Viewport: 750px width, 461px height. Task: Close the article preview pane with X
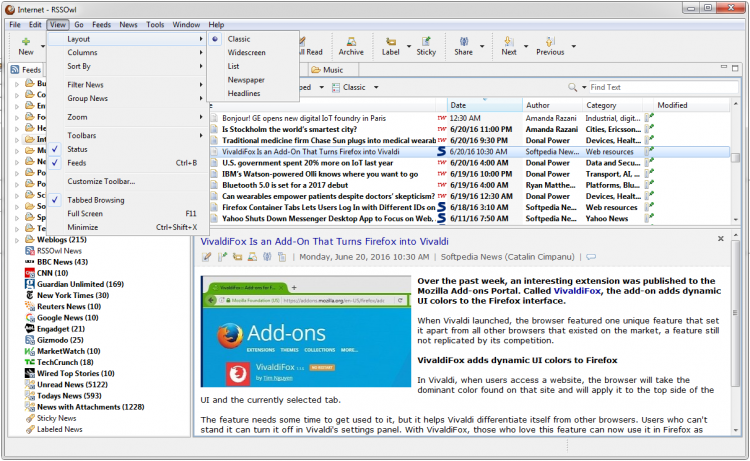point(721,238)
